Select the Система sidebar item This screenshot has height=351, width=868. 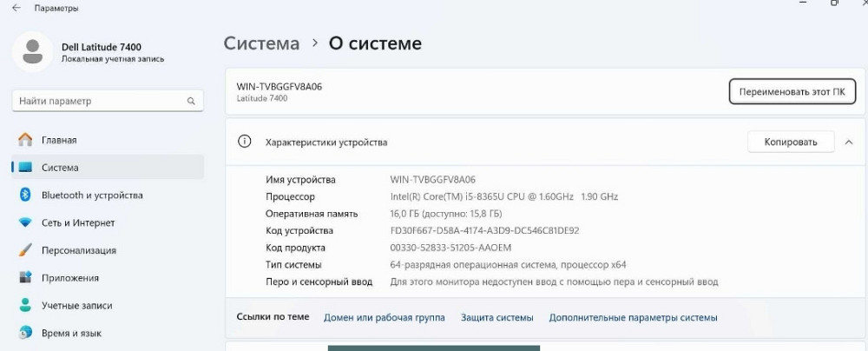tap(60, 168)
